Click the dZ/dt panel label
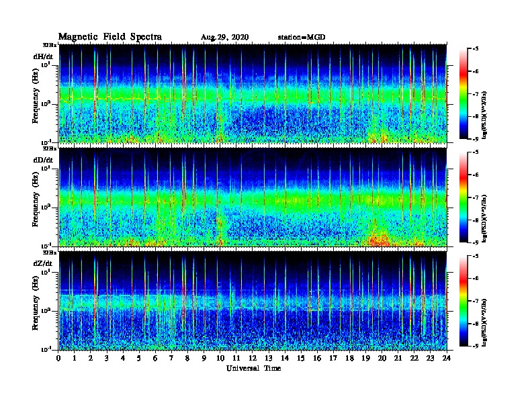This screenshot has width=532, height=411. (43, 263)
